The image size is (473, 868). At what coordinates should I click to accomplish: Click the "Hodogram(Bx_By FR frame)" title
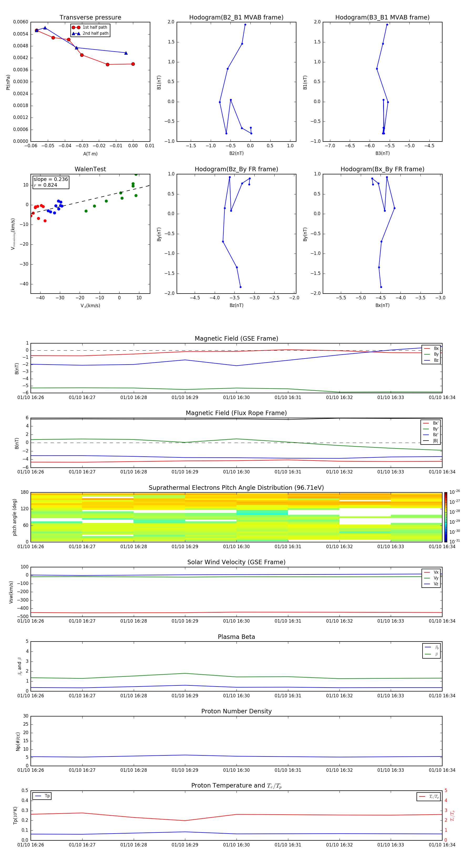382,169
